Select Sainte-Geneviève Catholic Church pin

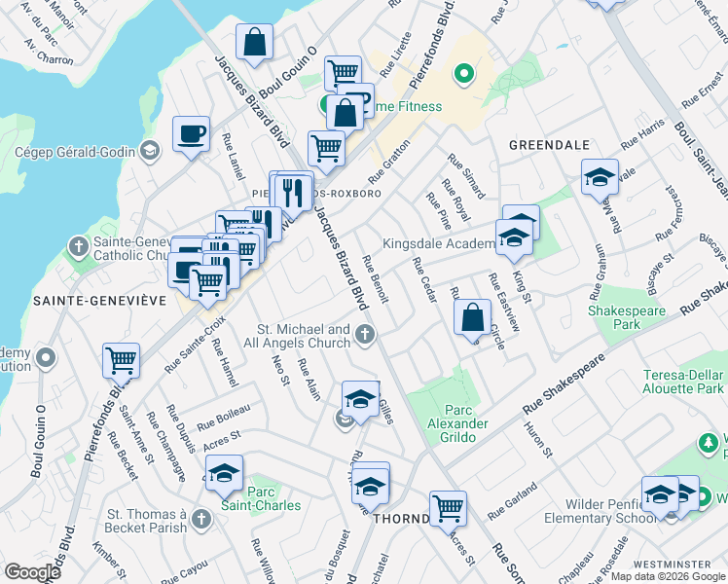[78, 247]
